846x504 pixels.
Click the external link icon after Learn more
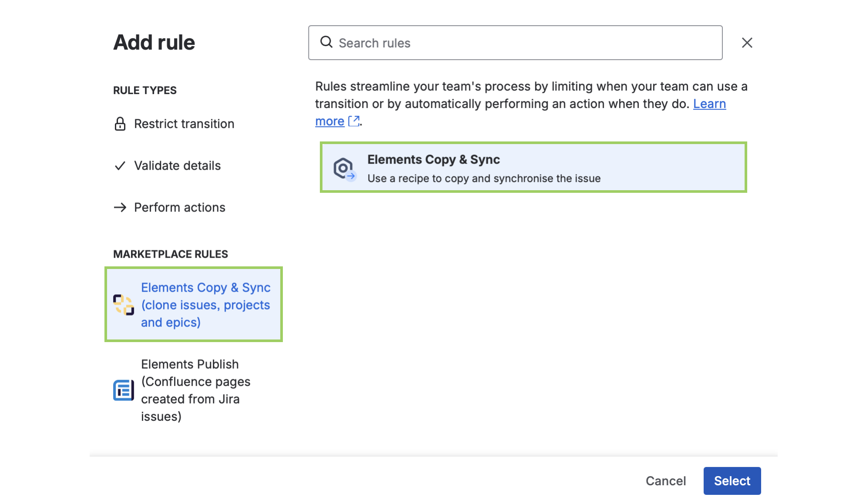pos(354,121)
